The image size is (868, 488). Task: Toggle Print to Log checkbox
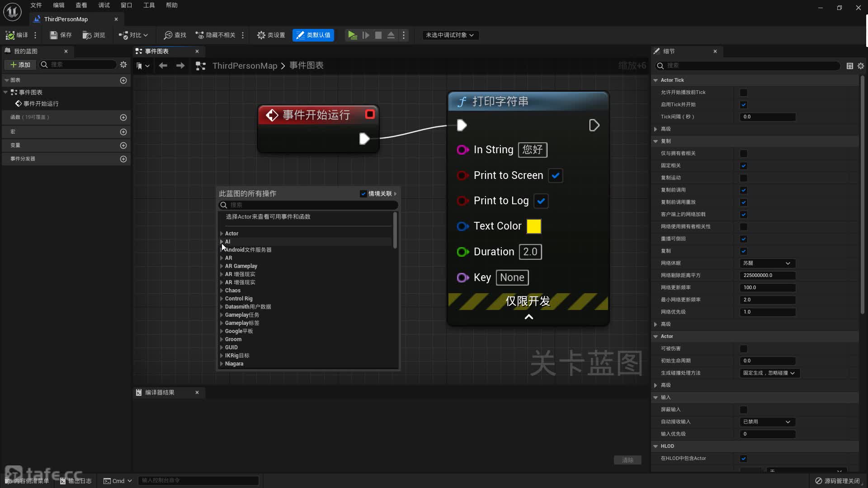coord(541,201)
